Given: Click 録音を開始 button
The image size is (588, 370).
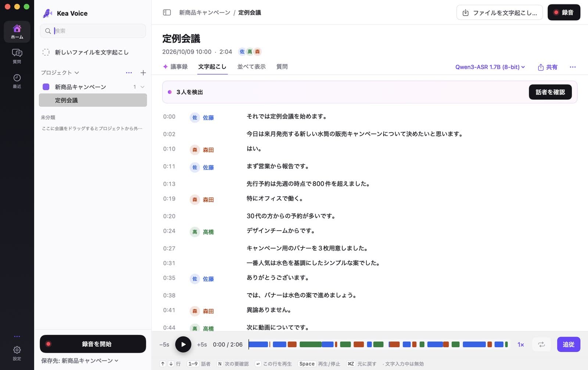Looking at the screenshot, I should click(x=93, y=344).
